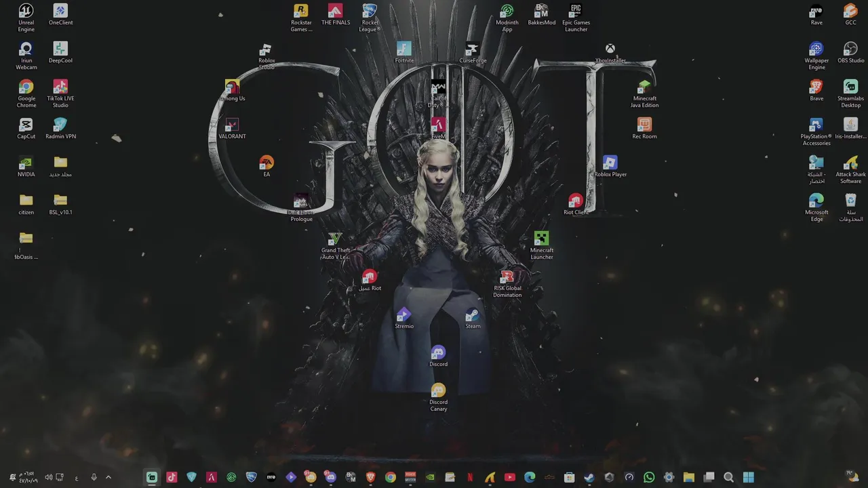Select the Fortnite desktop icon
This screenshot has width=868, height=488.
[404, 52]
